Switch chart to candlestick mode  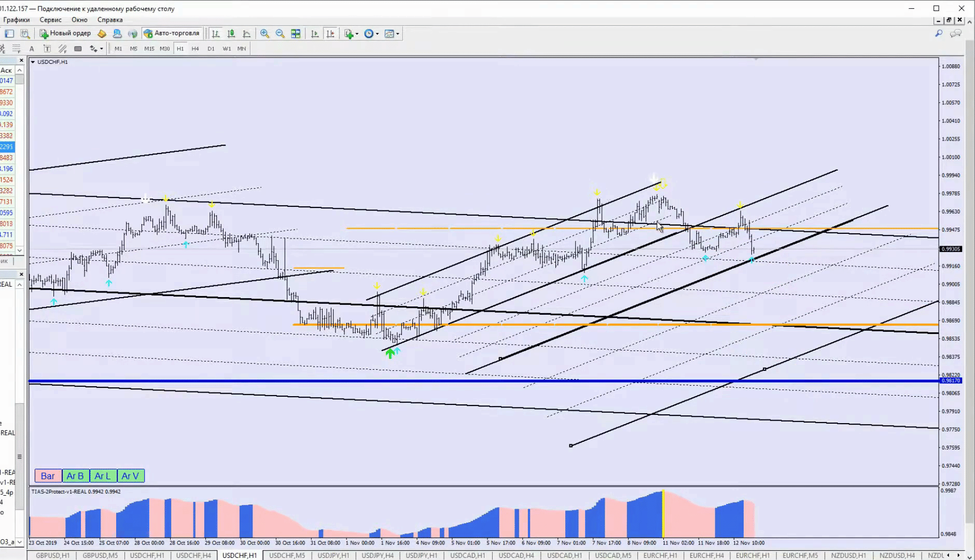[231, 34]
